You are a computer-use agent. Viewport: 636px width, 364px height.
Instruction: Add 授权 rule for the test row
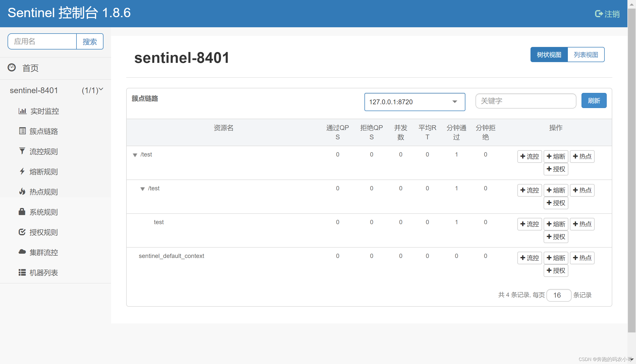556,237
